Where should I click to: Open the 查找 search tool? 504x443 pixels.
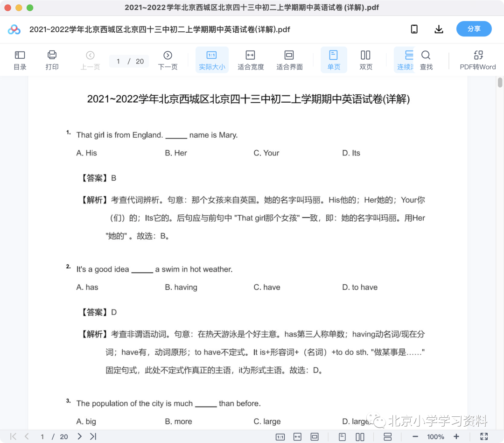click(x=426, y=60)
